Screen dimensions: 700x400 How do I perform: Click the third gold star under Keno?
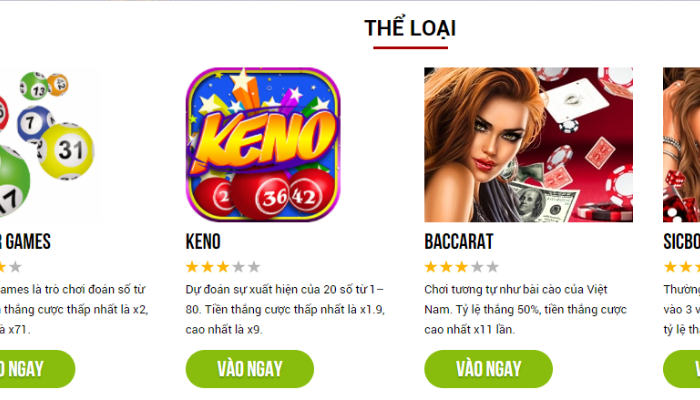pyautogui.click(x=223, y=267)
